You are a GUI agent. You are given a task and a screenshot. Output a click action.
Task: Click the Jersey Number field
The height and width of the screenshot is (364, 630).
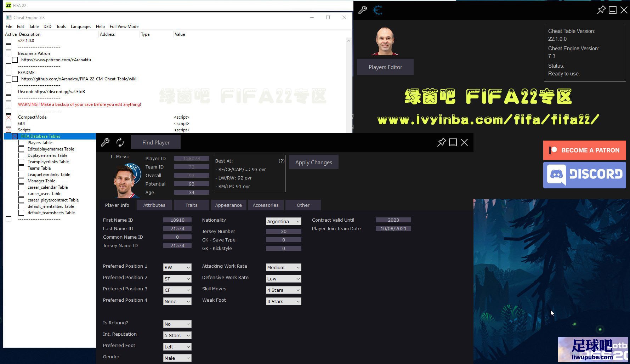point(283,231)
